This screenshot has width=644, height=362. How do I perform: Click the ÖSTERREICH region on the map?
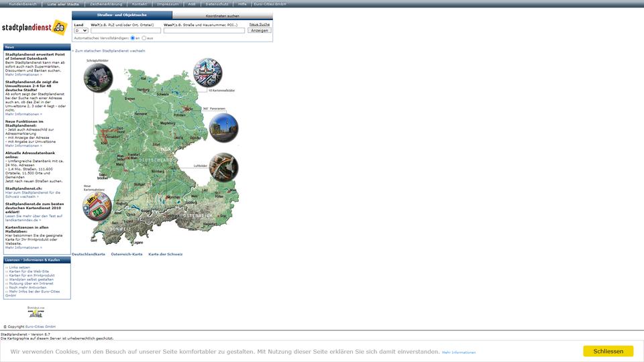pos(198,215)
